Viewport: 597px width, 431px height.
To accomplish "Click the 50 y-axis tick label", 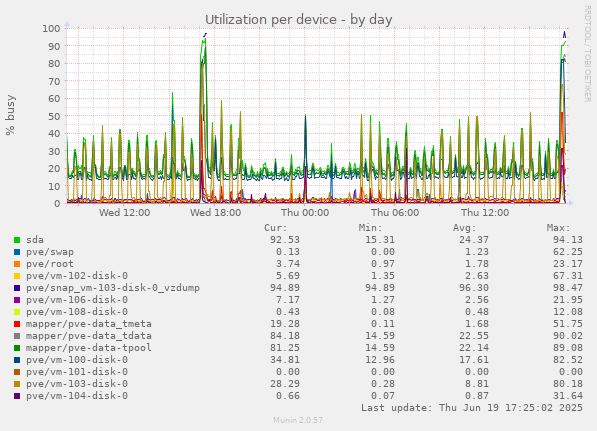I will point(54,116).
